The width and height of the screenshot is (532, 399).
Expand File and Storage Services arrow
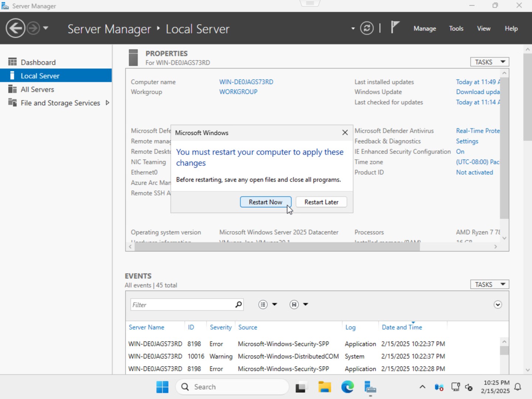108,103
